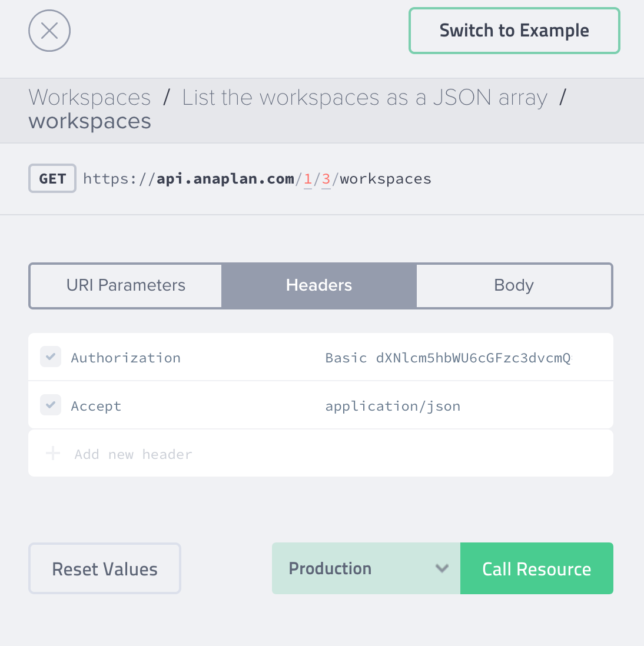Uncheck the Accept header checkbox
Image resolution: width=644 pixels, height=646 pixels.
tap(51, 405)
